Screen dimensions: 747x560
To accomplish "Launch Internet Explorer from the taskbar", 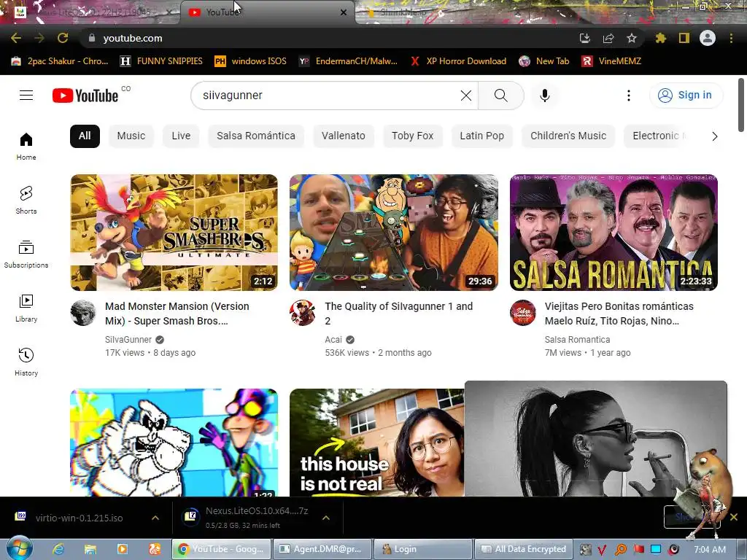I will (x=58, y=549).
